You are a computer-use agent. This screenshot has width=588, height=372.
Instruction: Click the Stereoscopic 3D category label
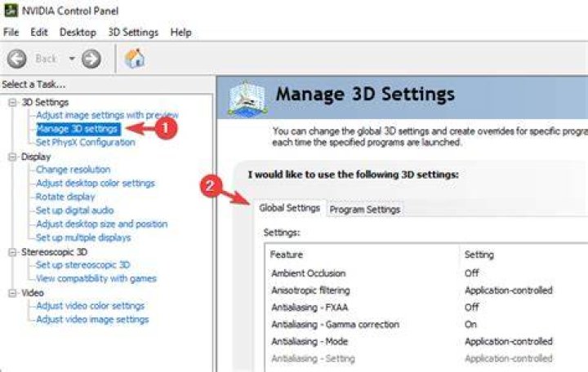(54, 252)
